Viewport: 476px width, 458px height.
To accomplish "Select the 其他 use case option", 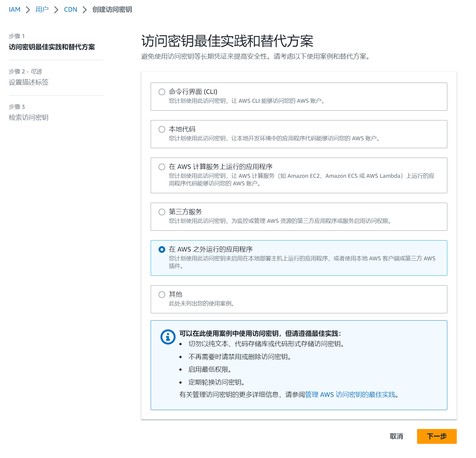I will pyautogui.click(x=162, y=294).
